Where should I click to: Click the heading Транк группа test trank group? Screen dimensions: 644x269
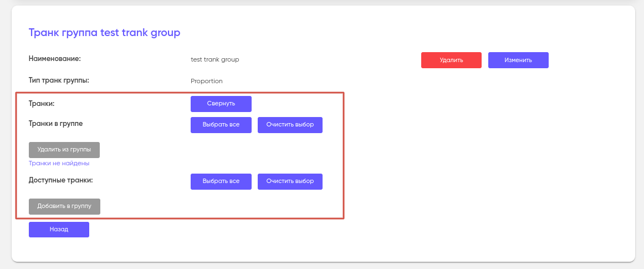[x=104, y=33]
